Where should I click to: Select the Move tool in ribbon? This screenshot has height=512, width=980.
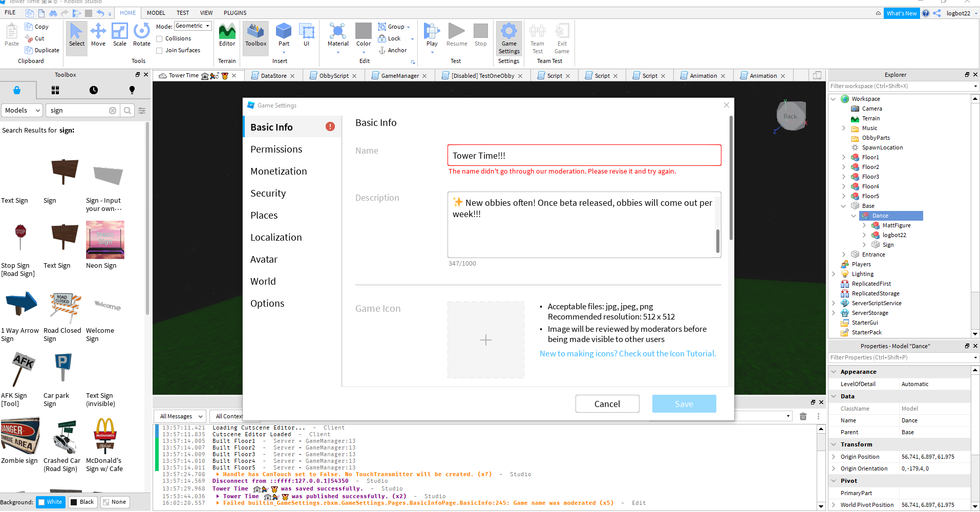pos(98,34)
